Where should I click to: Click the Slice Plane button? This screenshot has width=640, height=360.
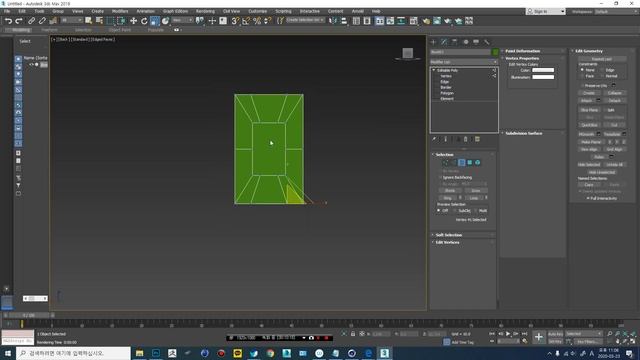[589, 110]
